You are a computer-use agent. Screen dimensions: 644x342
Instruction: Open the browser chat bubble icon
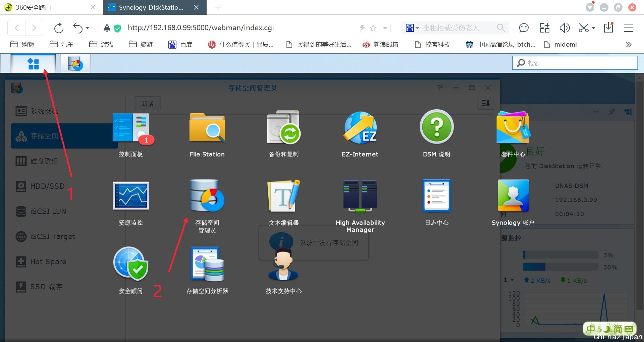[524, 28]
